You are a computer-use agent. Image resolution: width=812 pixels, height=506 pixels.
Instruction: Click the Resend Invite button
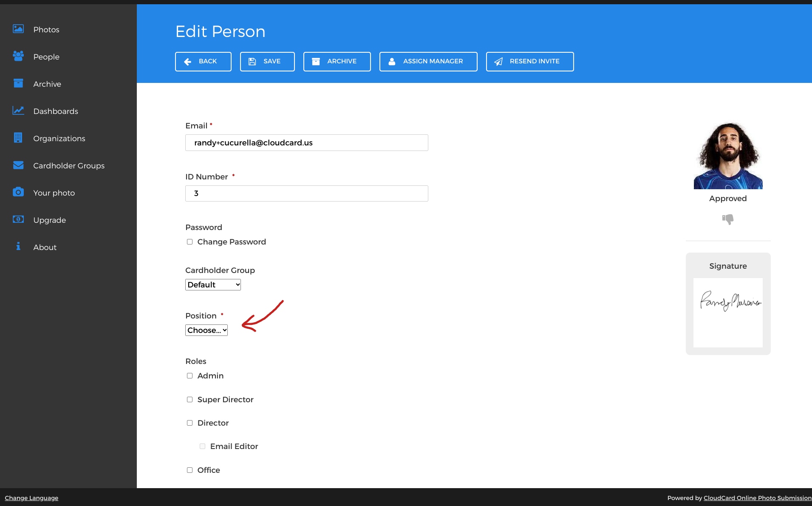click(x=529, y=61)
